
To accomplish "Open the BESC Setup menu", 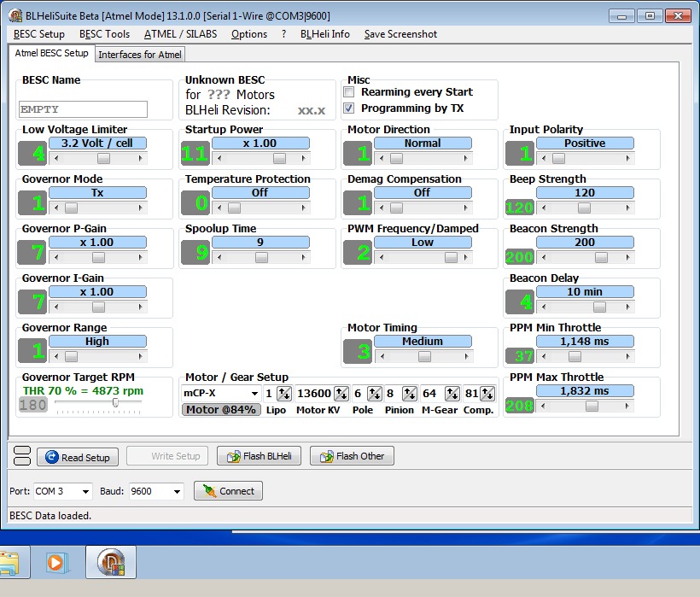I will 38,34.
